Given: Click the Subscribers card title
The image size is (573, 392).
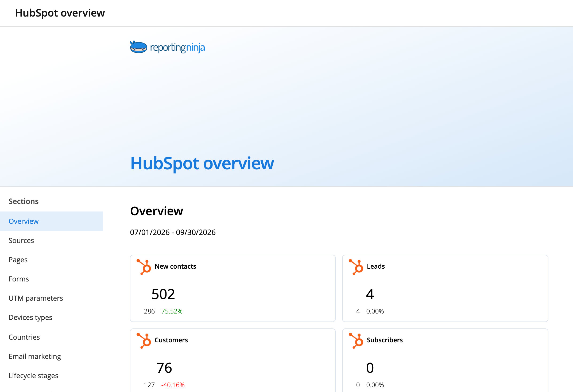Looking at the screenshot, I should click(x=385, y=340).
